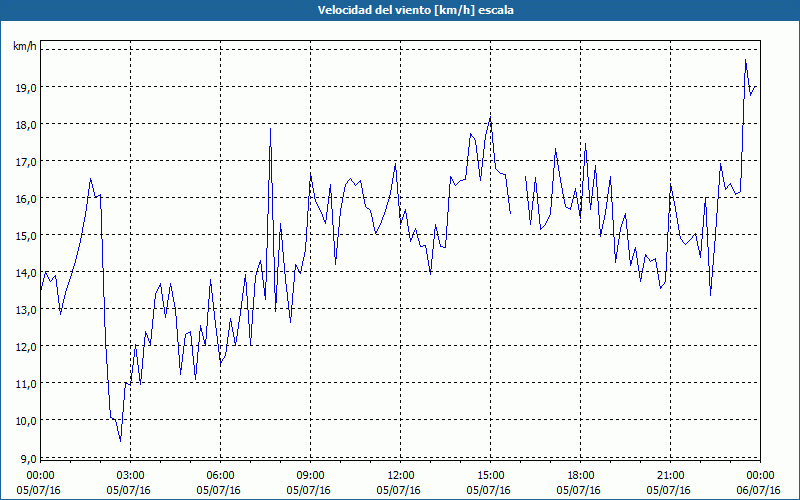Click the '13,0' y-axis label
Image resolution: width=800 pixels, height=500 pixels.
coord(27,310)
